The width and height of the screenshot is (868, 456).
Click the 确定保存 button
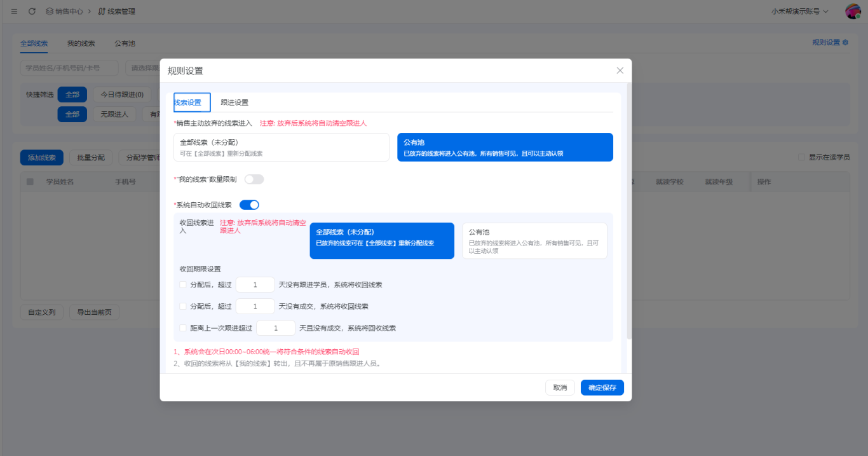point(602,387)
